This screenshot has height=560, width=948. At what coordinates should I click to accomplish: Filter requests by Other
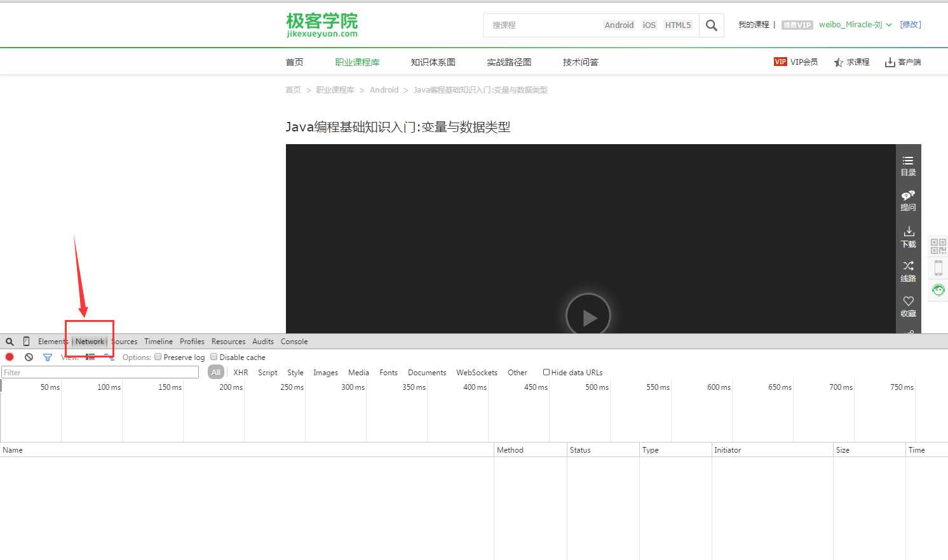(x=517, y=373)
